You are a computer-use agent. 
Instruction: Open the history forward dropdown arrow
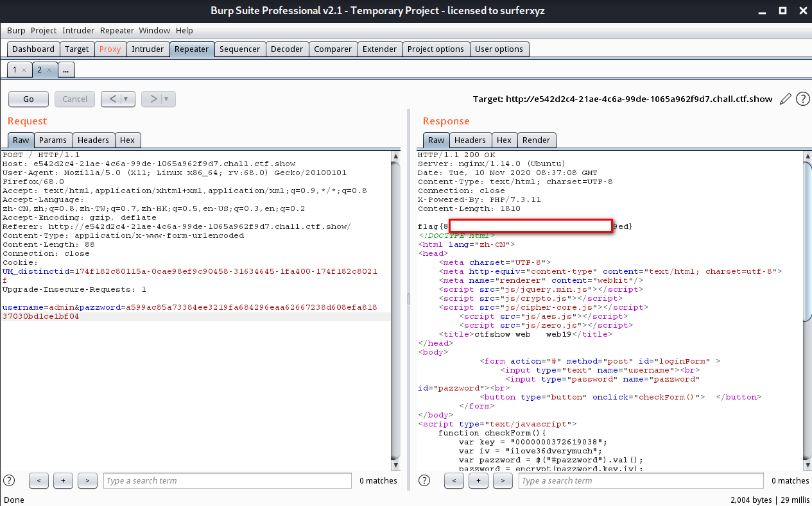[x=167, y=99]
